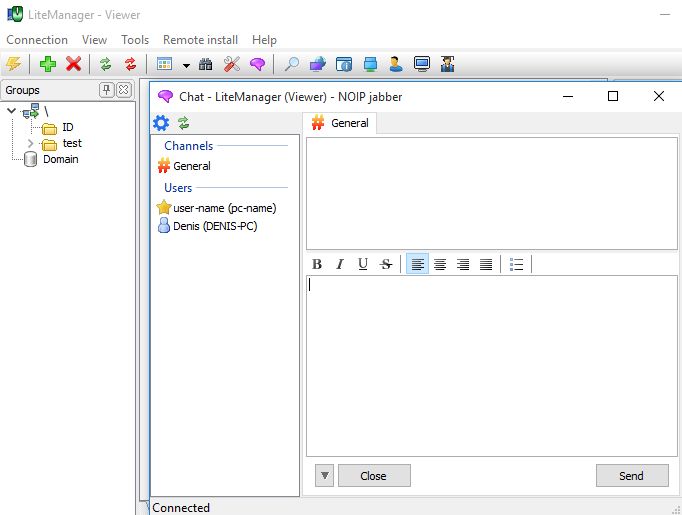The image size is (682, 515).
Task: Toggle bulleted list formatting
Action: 516,264
